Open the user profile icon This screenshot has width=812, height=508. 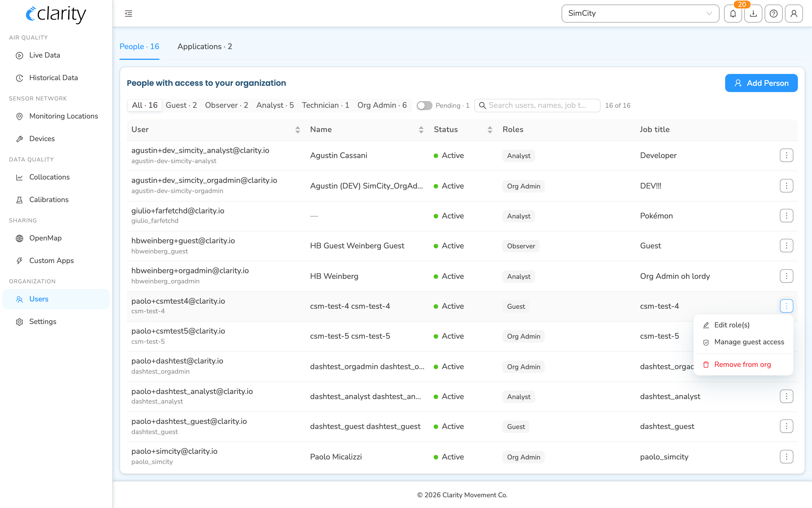794,14
